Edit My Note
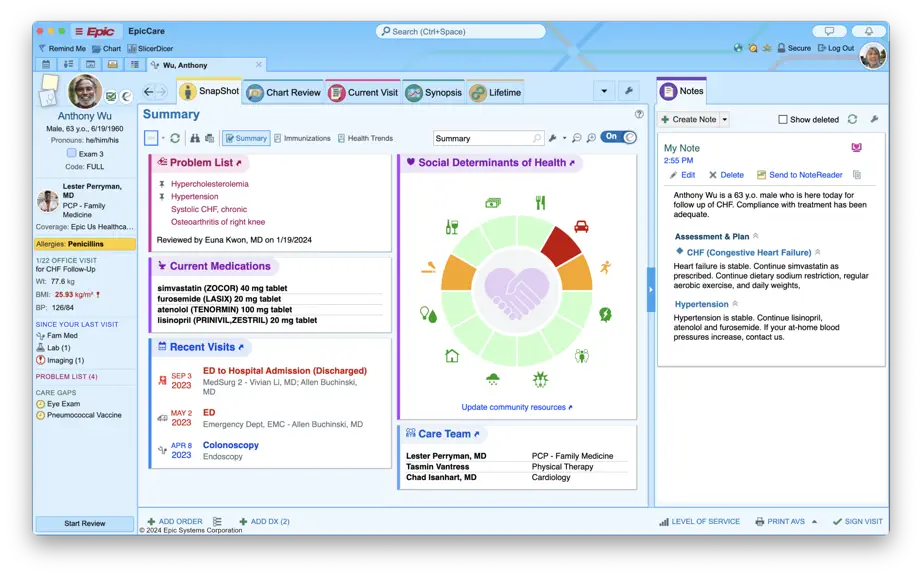 pyautogui.click(x=682, y=175)
